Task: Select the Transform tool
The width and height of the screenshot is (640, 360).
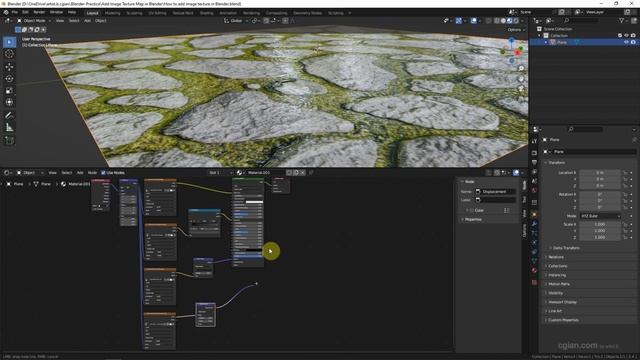Action: (9, 102)
